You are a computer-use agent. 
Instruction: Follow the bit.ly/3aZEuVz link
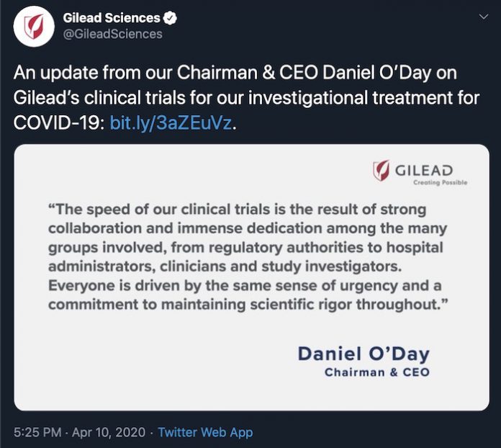pyautogui.click(x=171, y=123)
